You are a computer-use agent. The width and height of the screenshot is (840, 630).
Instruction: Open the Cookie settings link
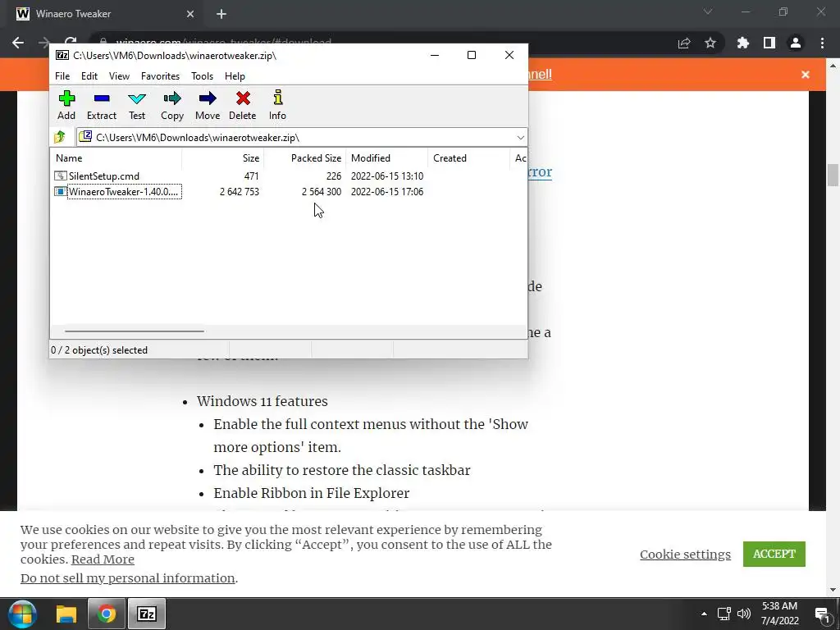(x=685, y=555)
